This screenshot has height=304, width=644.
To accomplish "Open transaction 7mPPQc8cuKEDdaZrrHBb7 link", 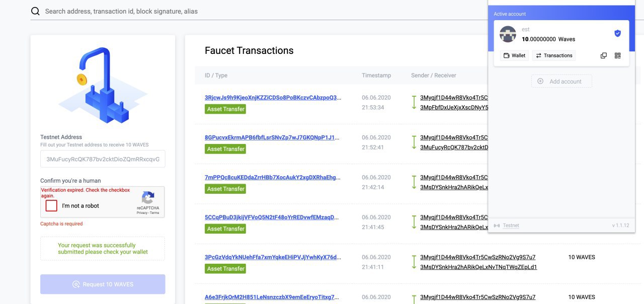I will (272, 177).
